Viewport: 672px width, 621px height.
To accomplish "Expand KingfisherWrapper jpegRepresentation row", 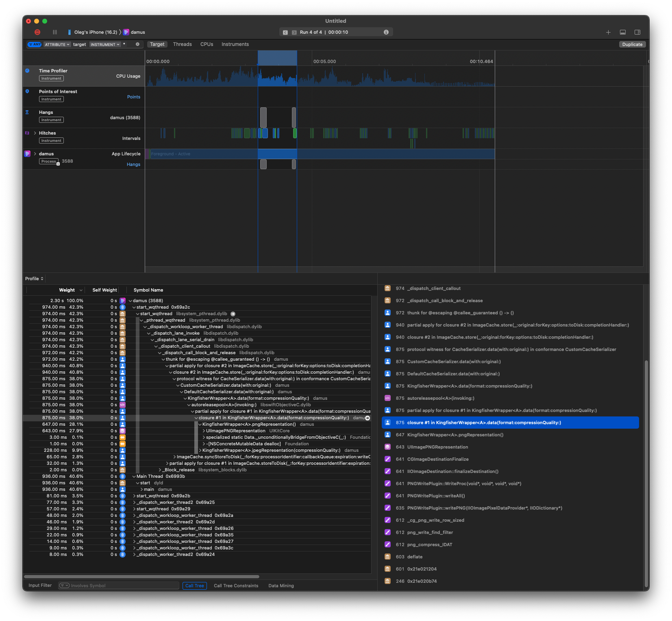I will [200, 450].
